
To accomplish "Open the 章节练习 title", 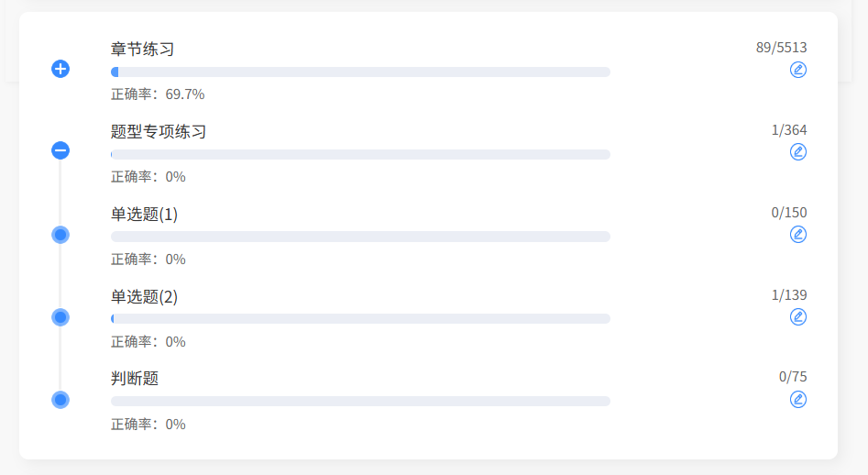I will [142, 50].
